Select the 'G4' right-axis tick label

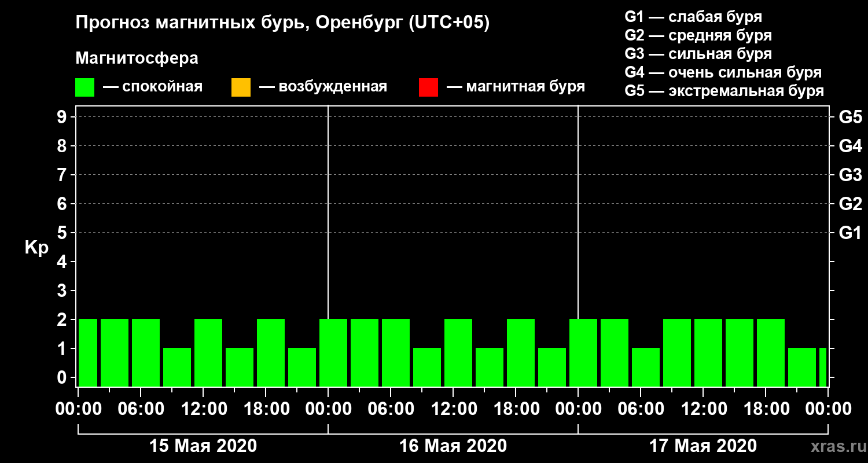click(851, 146)
